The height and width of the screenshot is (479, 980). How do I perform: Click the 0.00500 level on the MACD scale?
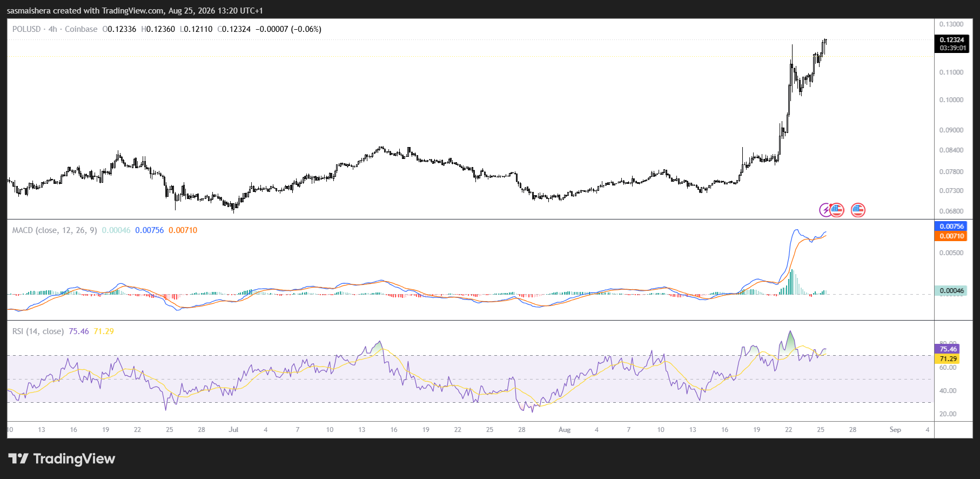point(951,253)
